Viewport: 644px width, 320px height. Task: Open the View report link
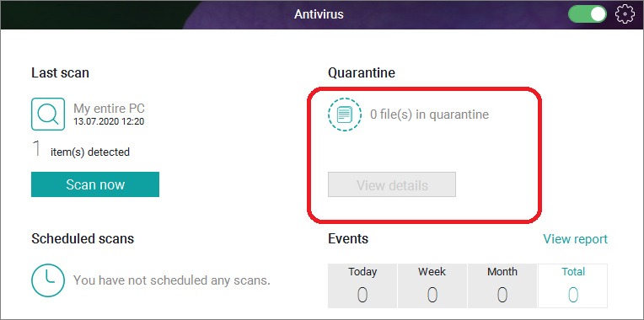pyautogui.click(x=575, y=239)
